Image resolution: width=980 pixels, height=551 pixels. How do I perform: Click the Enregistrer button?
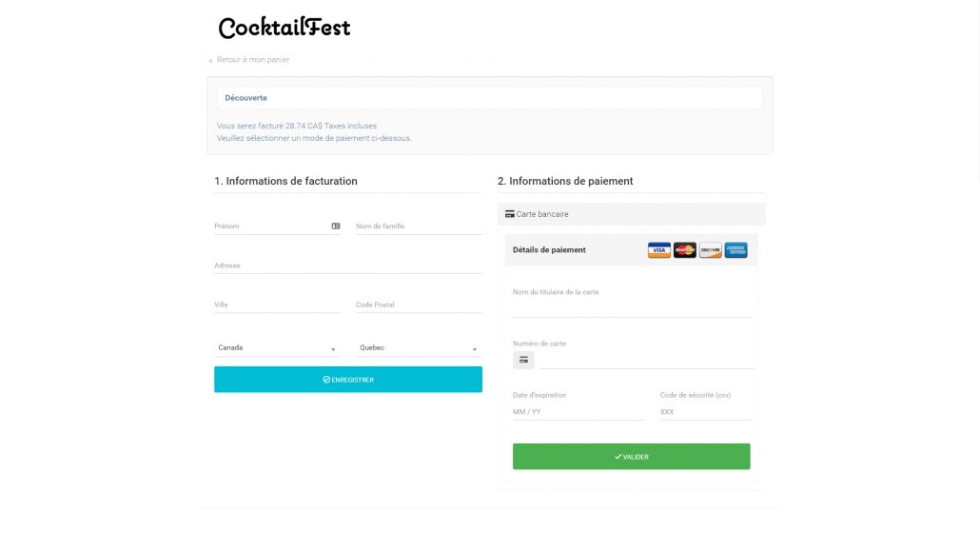click(x=348, y=380)
